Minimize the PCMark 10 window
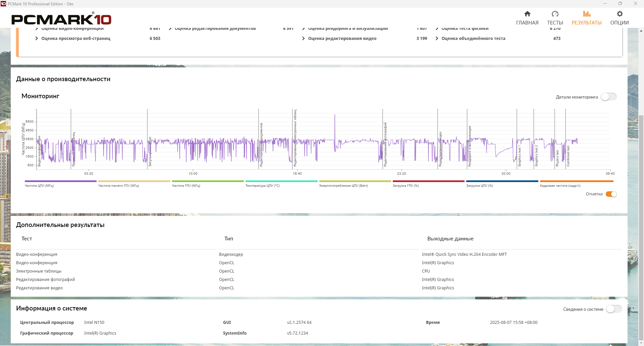 [x=605, y=4]
